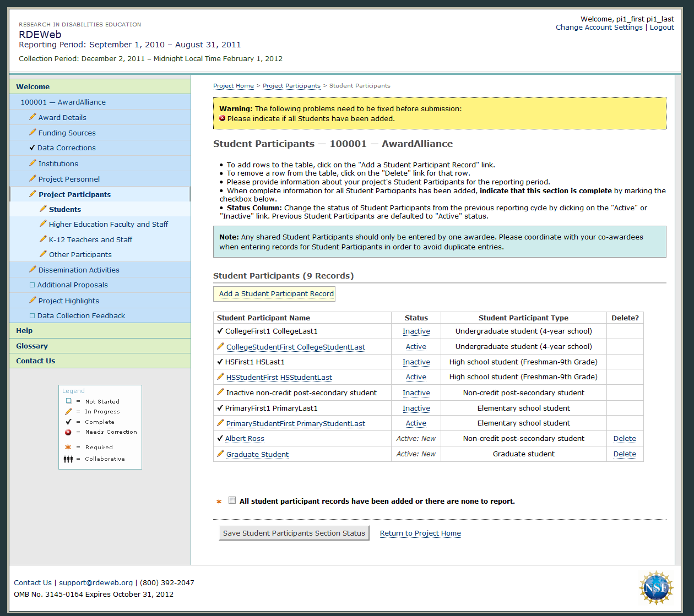
Task: Click the Project Home breadcrumb link
Action: pos(234,86)
